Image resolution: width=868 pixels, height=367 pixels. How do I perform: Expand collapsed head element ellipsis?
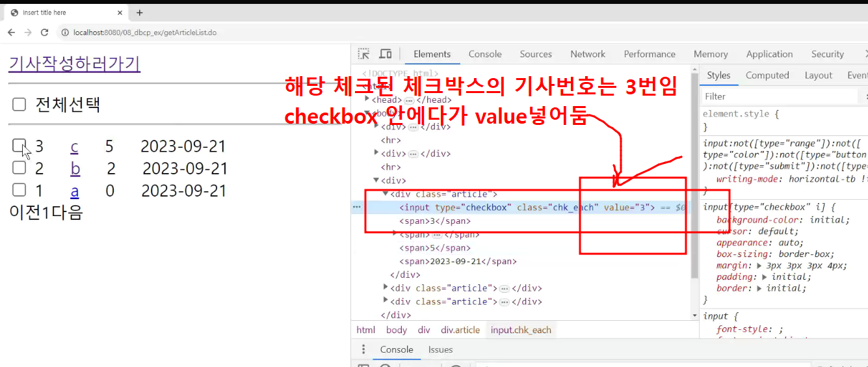coord(409,100)
